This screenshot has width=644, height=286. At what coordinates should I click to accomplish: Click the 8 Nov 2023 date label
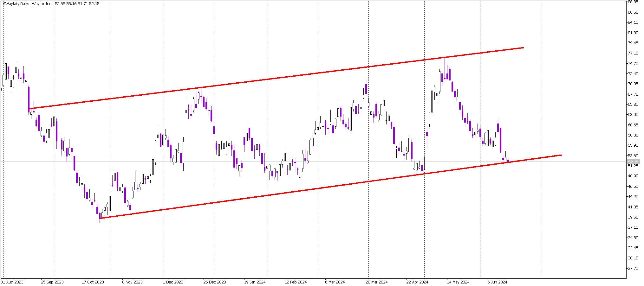[x=132, y=282]
